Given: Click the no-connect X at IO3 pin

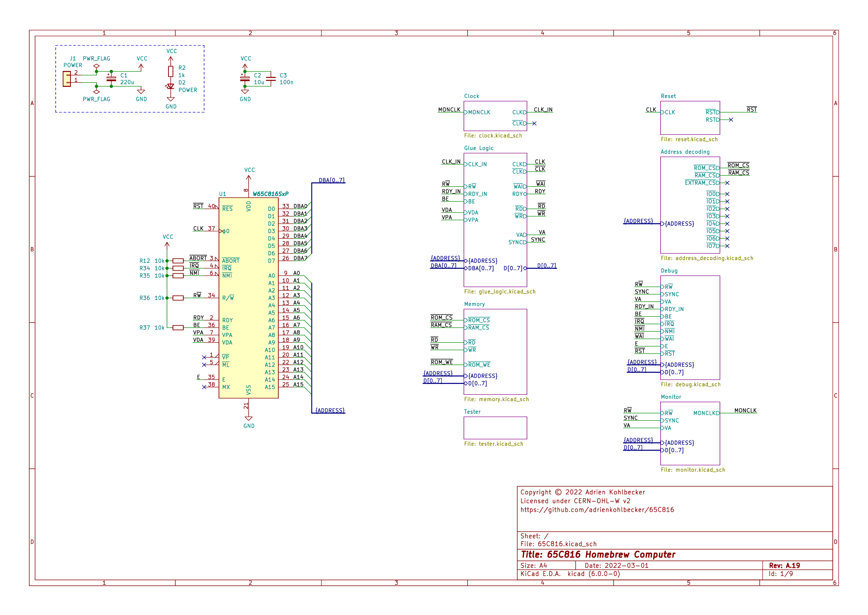Looking at the screenshot, I should (727, 216).
